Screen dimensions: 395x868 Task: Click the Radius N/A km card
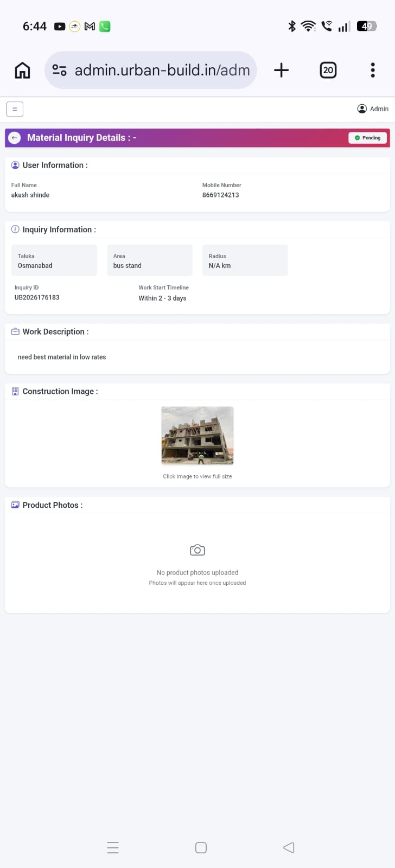point(245,260)
